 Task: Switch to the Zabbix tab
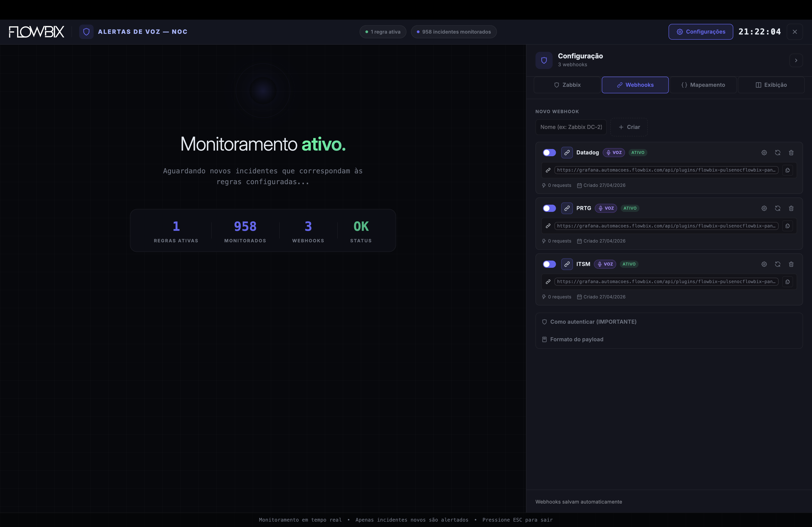point(567,85)
